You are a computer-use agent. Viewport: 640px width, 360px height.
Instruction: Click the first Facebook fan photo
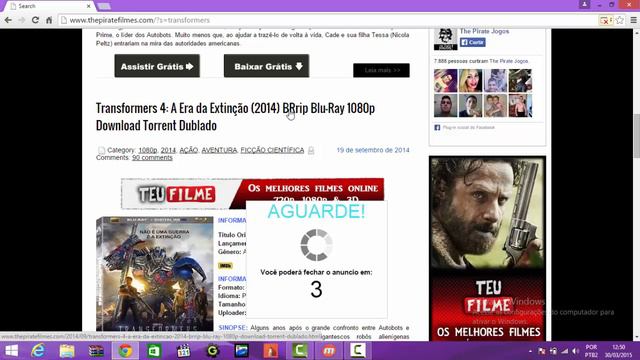tap(445, 80)
